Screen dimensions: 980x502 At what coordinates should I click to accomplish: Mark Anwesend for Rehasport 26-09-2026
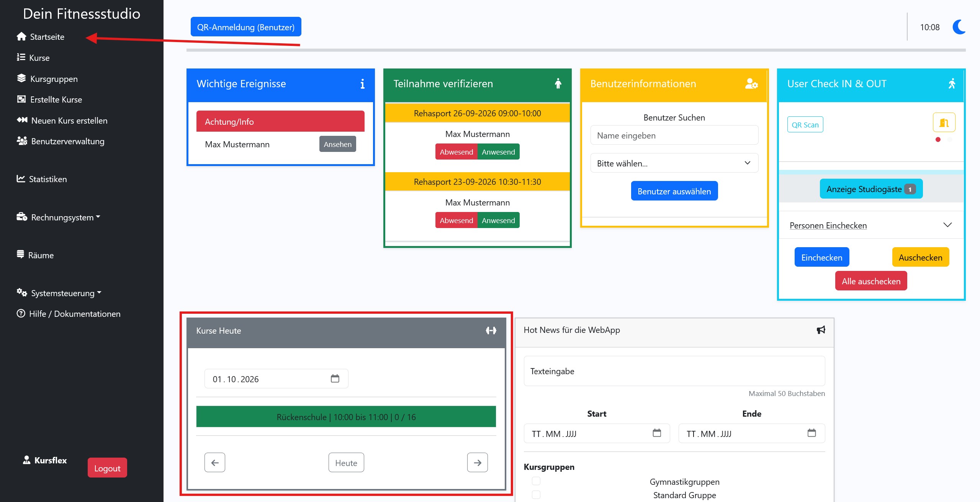tap(499, 152)
